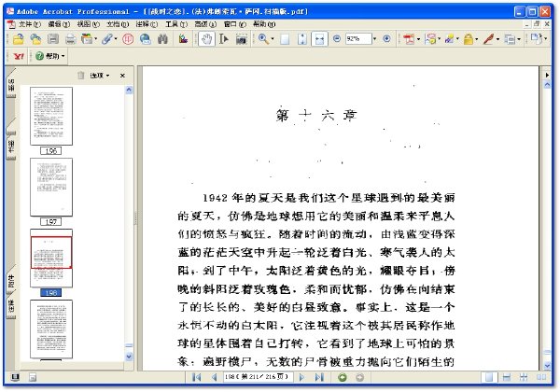The height and width of the screenshot is (392, 560).
Task: Click the Save disk icon
Action: click(53, 39)
